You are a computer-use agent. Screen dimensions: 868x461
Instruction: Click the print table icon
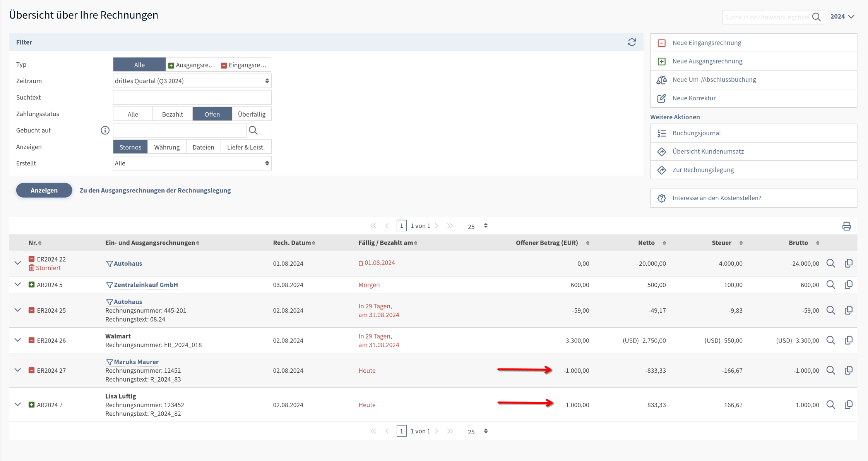(846, 226)
